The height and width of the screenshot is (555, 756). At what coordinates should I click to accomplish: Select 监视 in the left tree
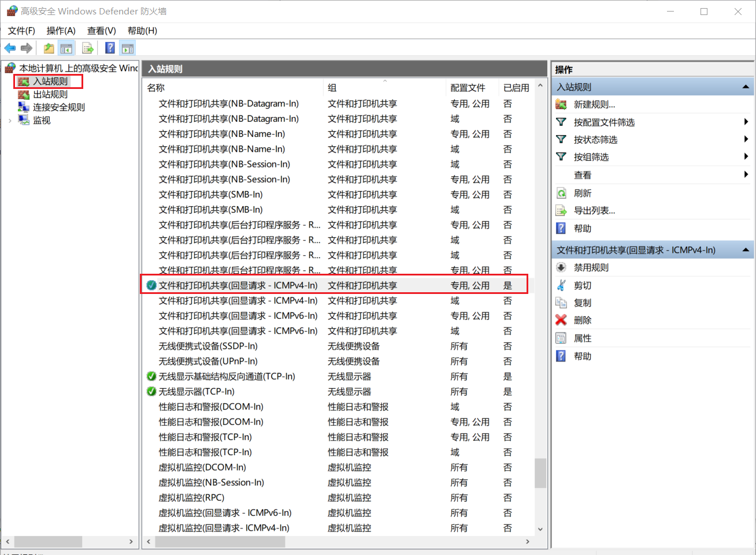(x=42, y=120)
